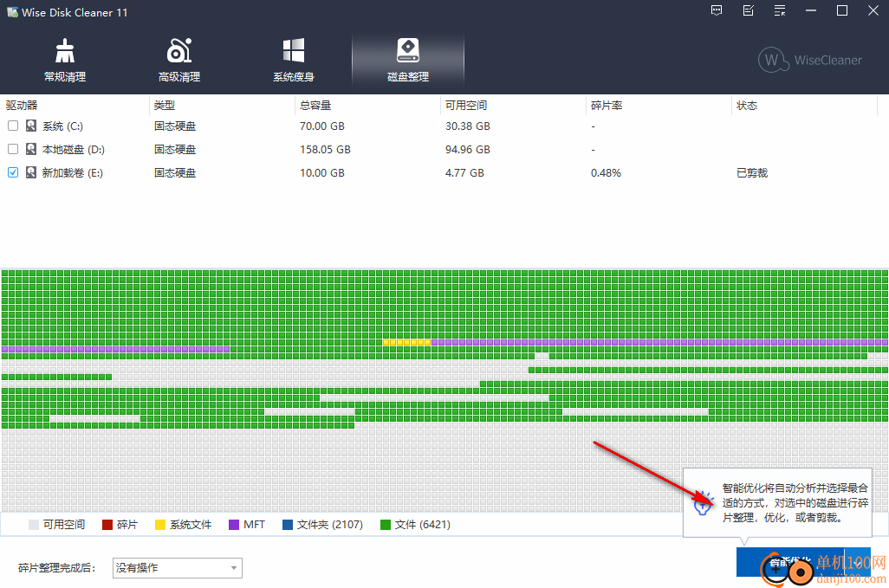Open the feedback chat icon in title bar

(717, 10)
